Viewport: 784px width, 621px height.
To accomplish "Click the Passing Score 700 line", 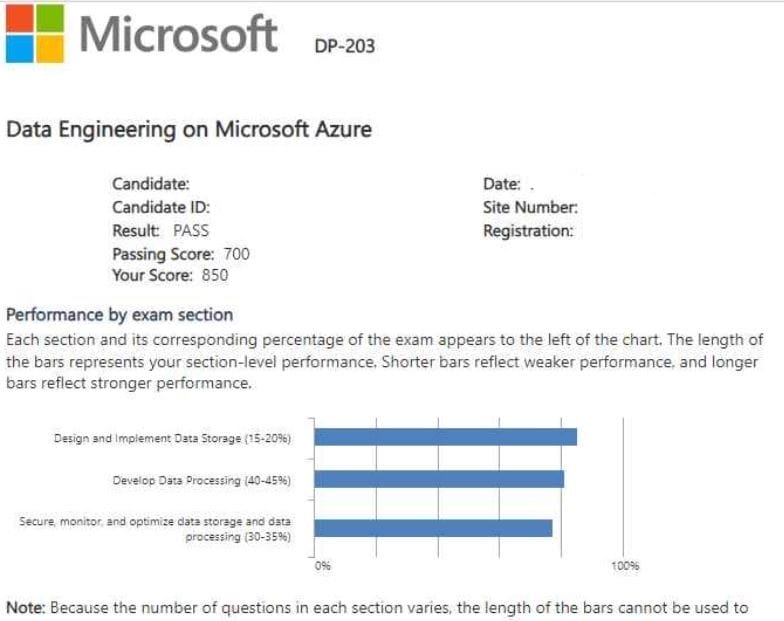I will click(180, 253).
